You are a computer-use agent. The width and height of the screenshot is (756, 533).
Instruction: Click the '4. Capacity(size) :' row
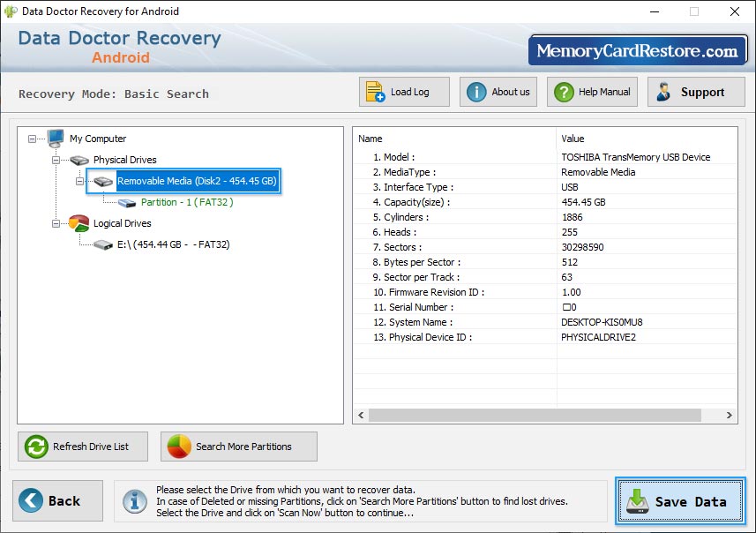pyautogui.click(x=545, y=202)
